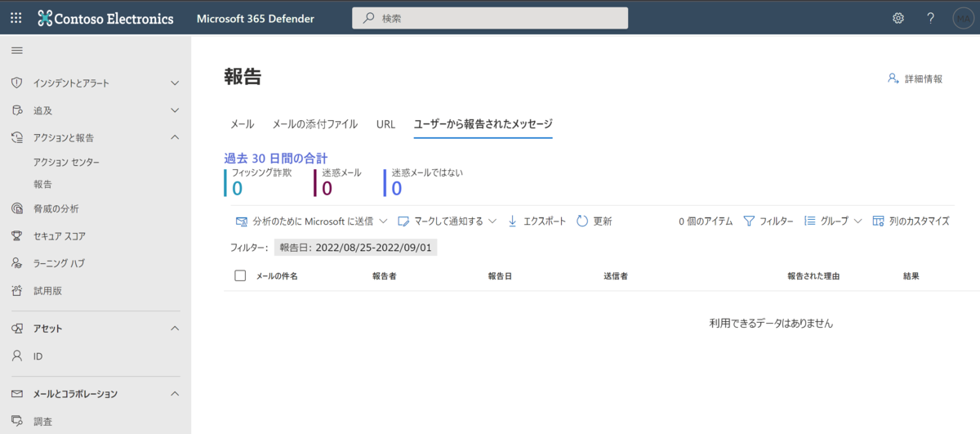980x434 pixels.
Task: Click the 更新 button label
Action: pyautogui.click(x=603, y=221)
